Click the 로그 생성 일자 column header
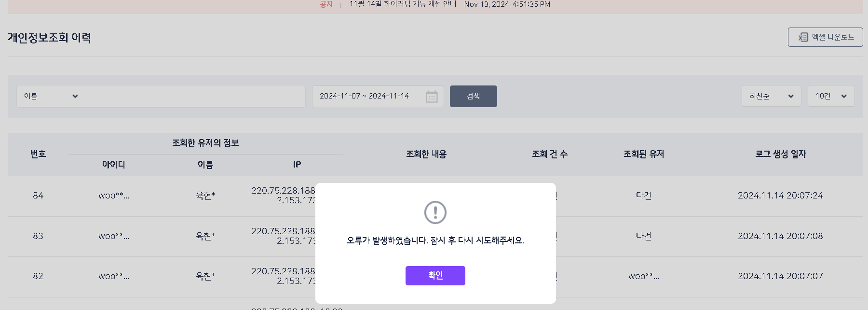The height and width of the screenshot is (310, 868). 780,154
